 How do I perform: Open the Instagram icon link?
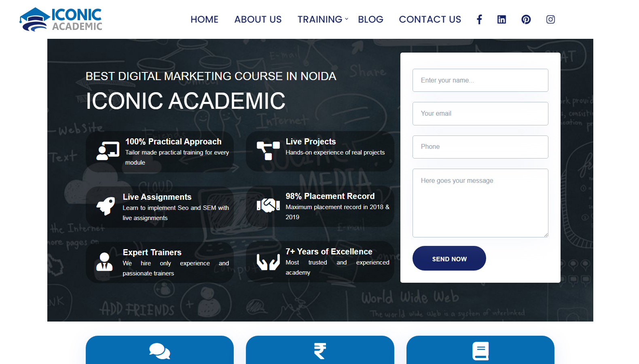tap(550, 19)
